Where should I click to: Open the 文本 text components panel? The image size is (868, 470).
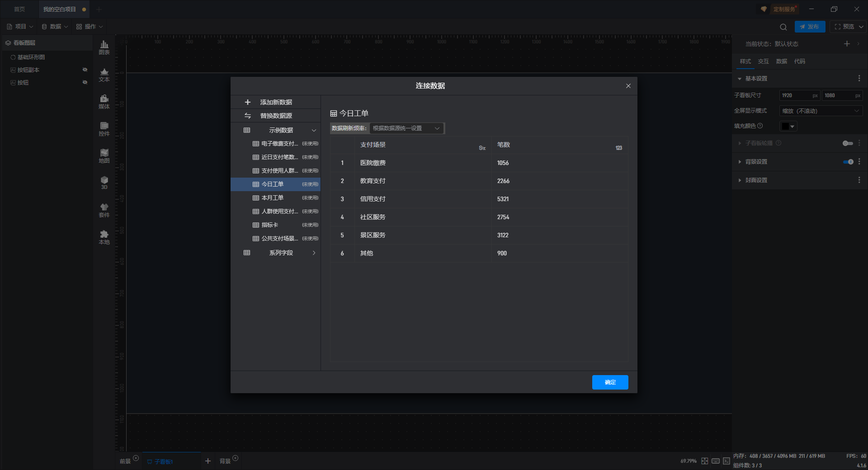(104, 75)
